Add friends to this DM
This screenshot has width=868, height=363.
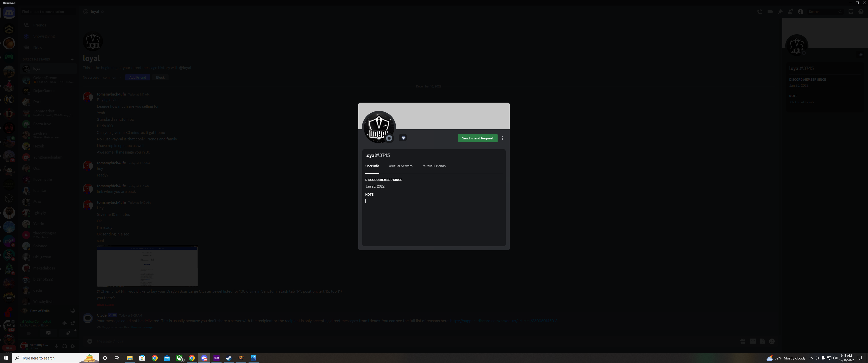[x=790, y=11]
